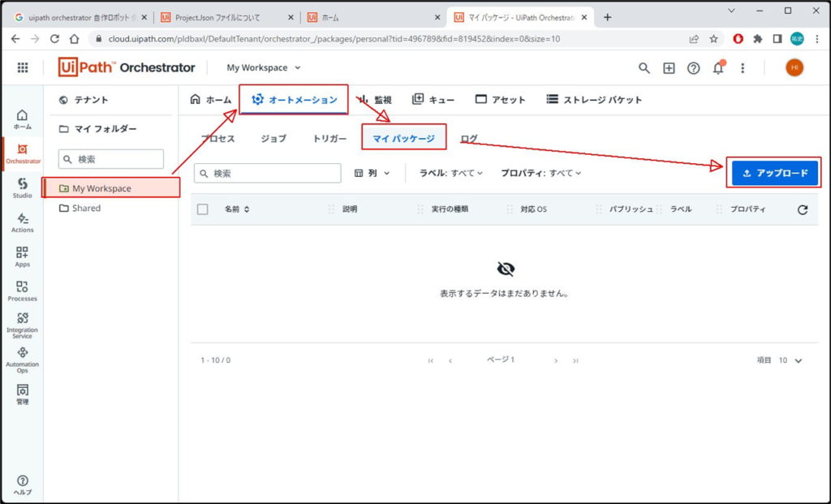Reload the page in the browser

[x=54, y=39]
